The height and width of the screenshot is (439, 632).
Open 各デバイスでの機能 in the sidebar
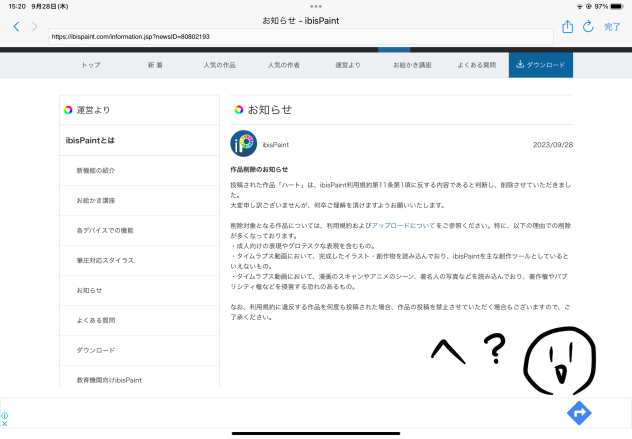tap(105, 231)
